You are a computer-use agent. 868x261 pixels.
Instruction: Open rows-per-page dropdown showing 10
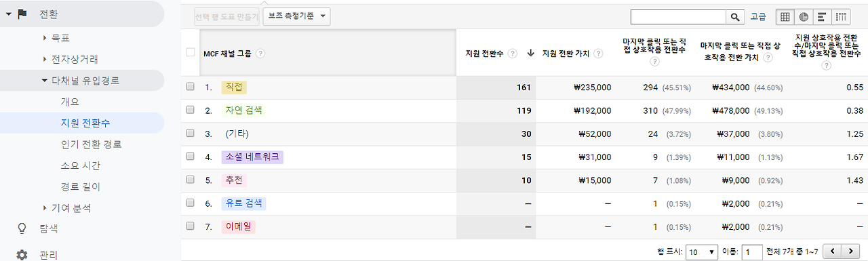[x=702, y=252]
